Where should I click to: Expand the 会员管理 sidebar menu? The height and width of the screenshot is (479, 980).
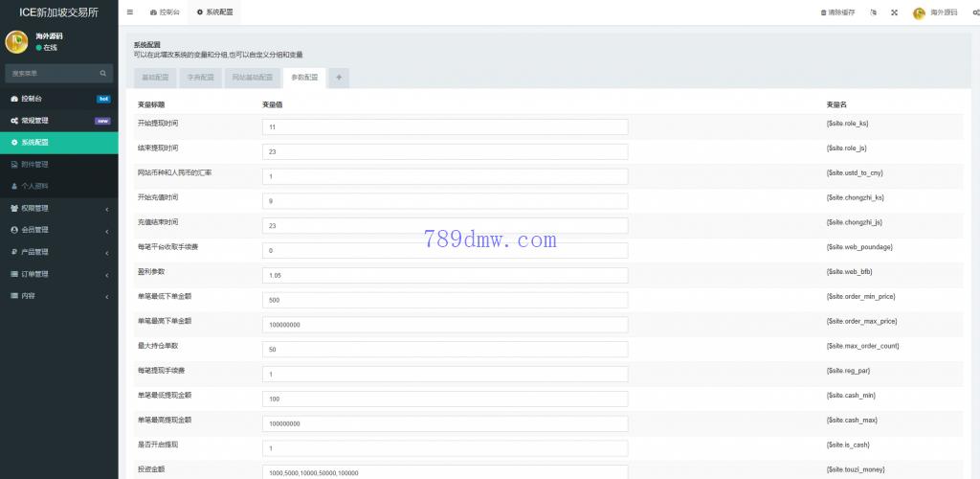click(57, 230)
